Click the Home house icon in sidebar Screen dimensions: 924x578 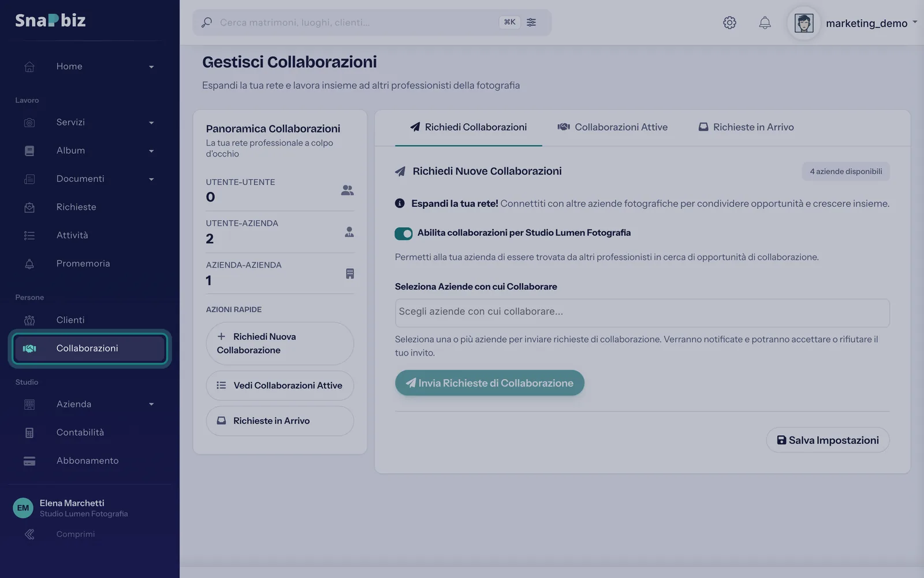click(29, 66)
